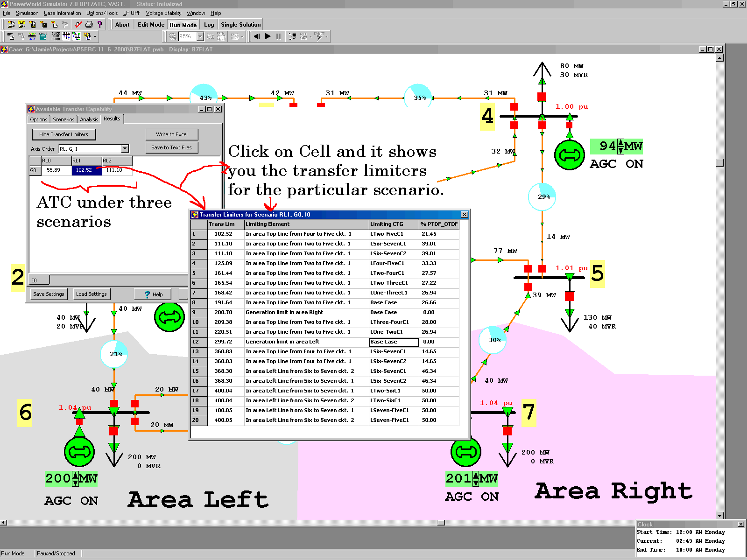
Task: Toggle the breaker above bus 7 load
Action: (x=507, y=430)
